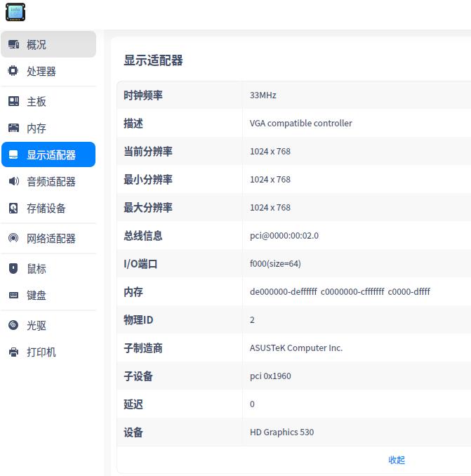Open 存储设备 in the sidebar
This screenshot has height=476, width=471.
(x=48, y=209)
